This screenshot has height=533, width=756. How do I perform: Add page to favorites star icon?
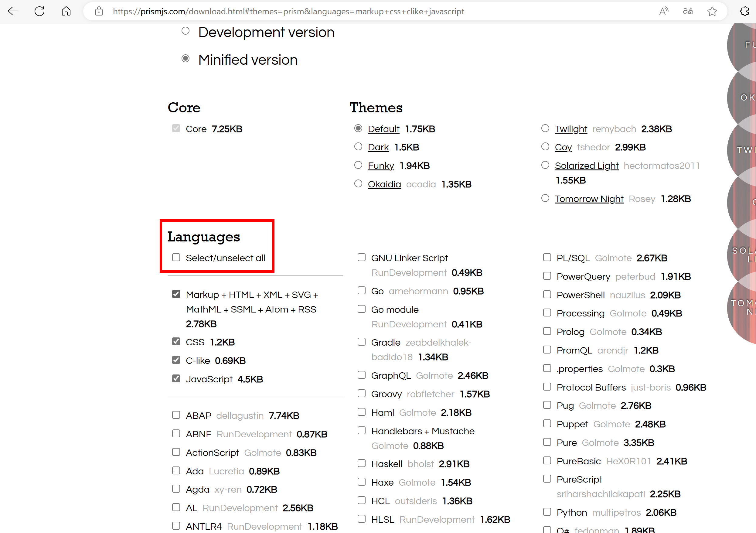[712, 12]
